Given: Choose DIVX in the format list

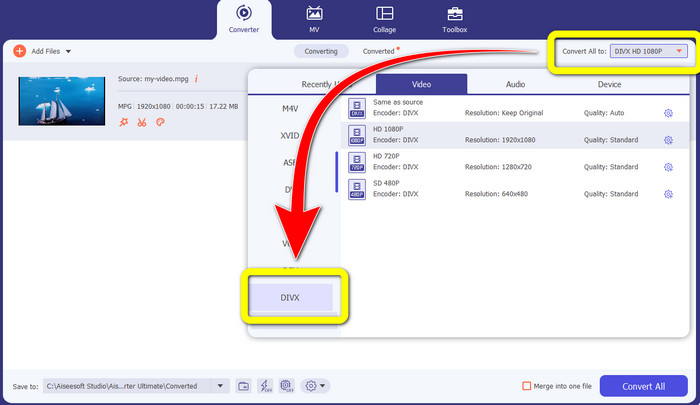Looking at the screenshot, I should (x=290, y=297).
